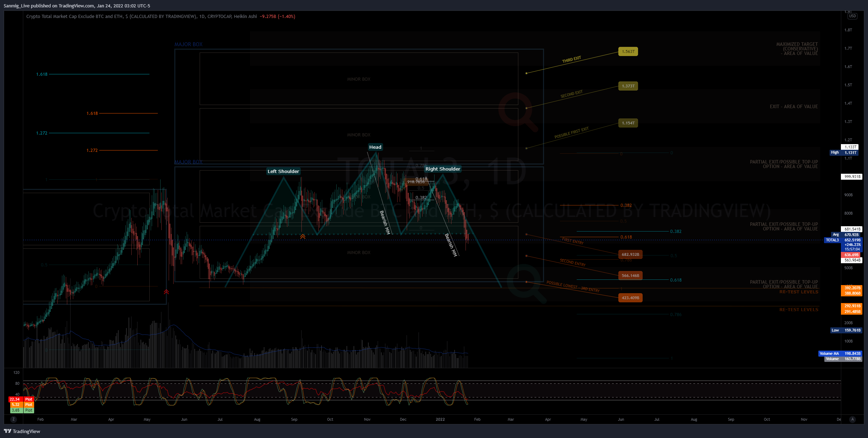Select the Head pattern label

[x=375, y=147]
